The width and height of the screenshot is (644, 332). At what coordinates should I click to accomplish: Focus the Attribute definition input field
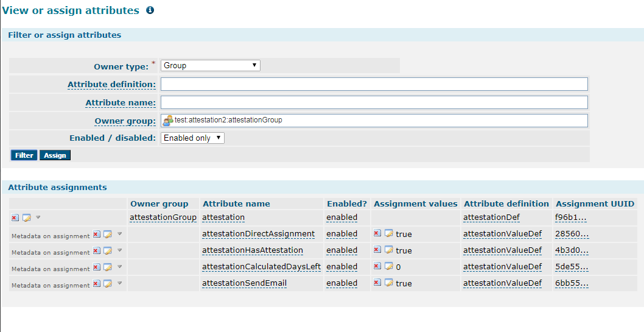[374, 84]
